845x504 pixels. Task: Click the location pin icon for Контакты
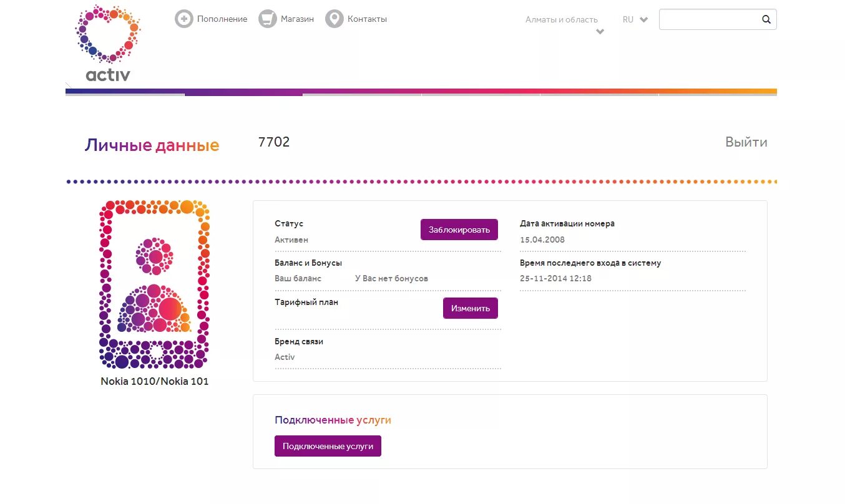335,19
